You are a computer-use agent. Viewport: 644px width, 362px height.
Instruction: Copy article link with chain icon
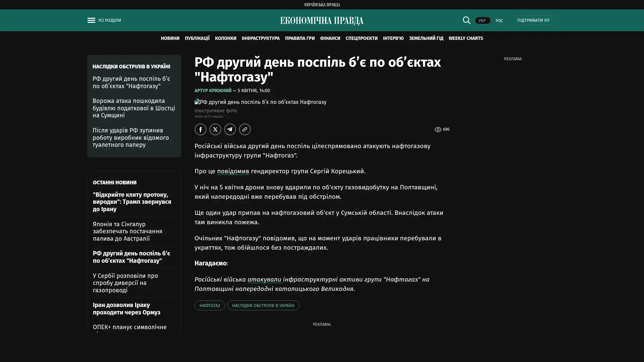click(245, 129)
